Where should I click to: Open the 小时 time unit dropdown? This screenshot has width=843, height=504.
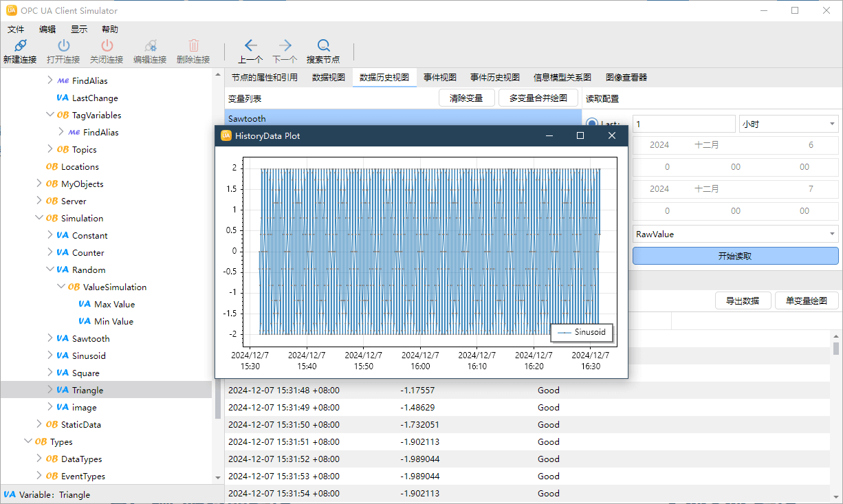pyautogui.click(x=788, y=124)
